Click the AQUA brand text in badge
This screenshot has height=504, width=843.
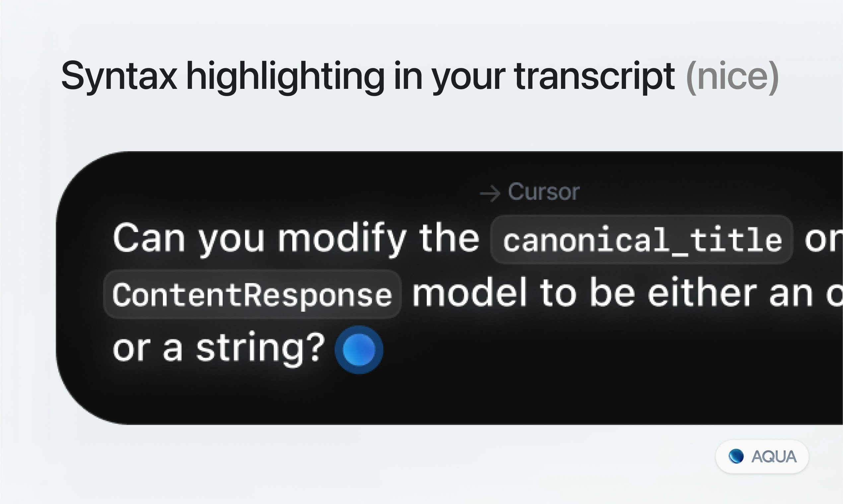click(774, 457)
